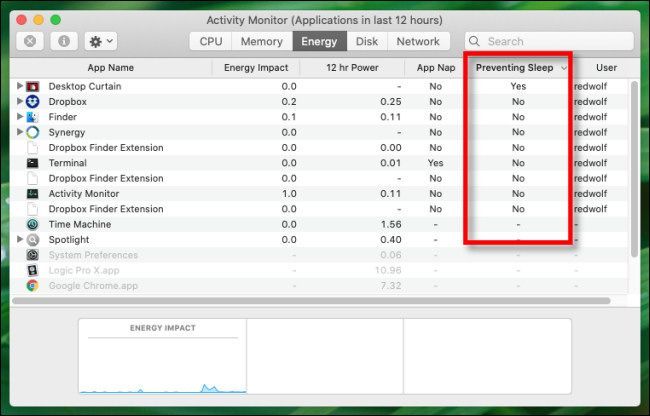Sort by App Name column header

tap(111, 68)
